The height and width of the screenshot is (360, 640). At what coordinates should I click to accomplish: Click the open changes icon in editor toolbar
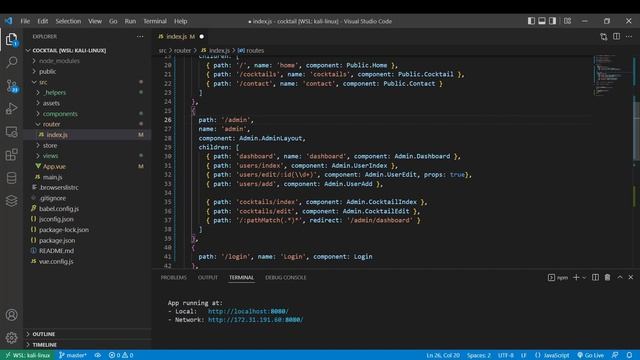point(604,37)
